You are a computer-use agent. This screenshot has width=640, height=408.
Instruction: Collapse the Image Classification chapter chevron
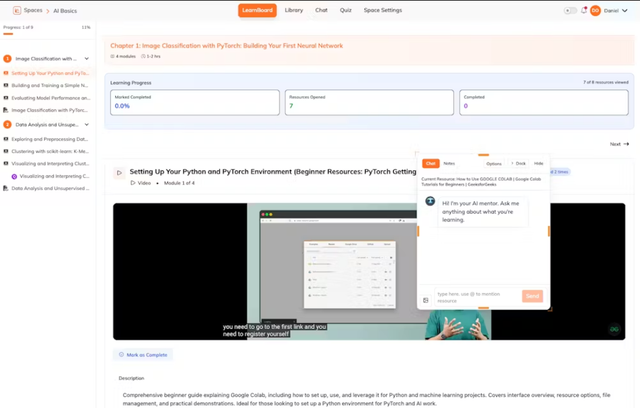(87, 59)
